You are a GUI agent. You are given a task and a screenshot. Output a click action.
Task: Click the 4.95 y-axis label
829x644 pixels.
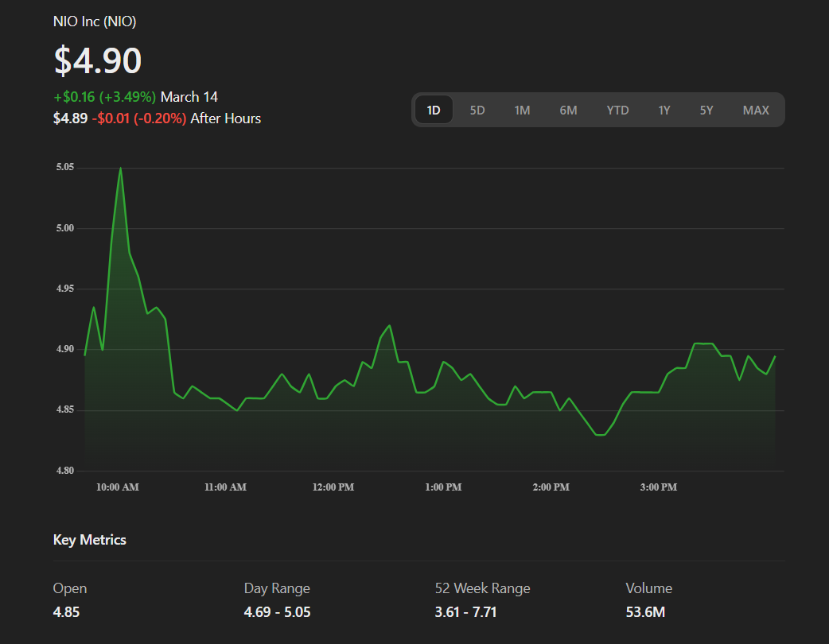pyautogui.click(x=65, y=289)
